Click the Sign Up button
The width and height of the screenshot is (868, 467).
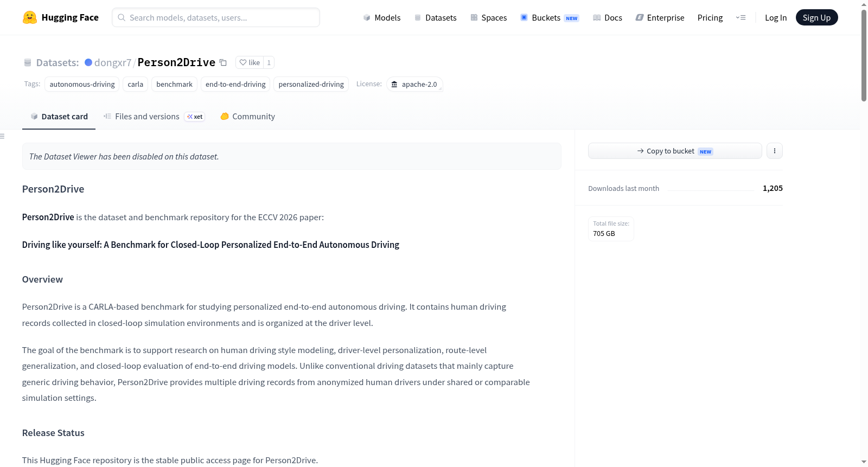(816, 17)
